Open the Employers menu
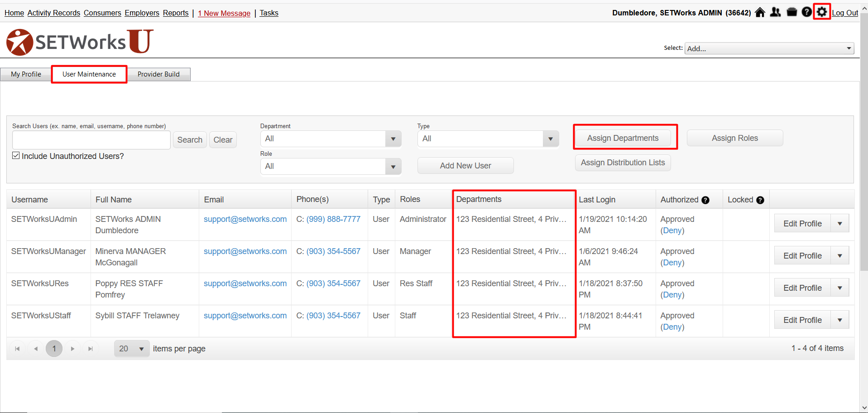This screenshot has height=413, width=868. 142,13
